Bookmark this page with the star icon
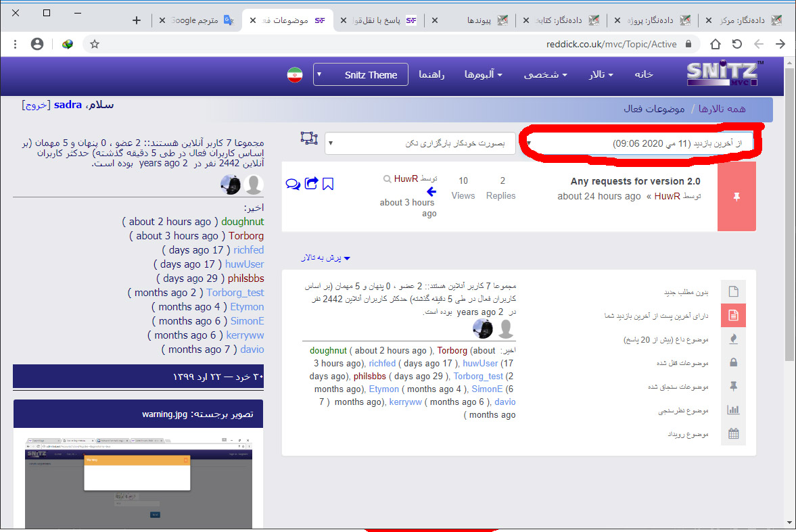This screenshot has width=796, height=532. coord(95,44)
